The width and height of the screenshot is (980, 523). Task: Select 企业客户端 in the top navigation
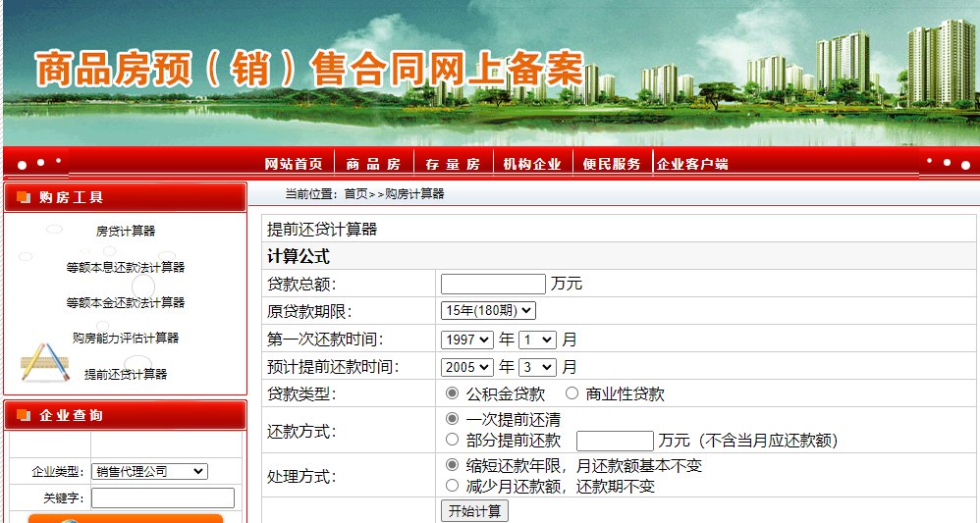[x=692, y=164]
